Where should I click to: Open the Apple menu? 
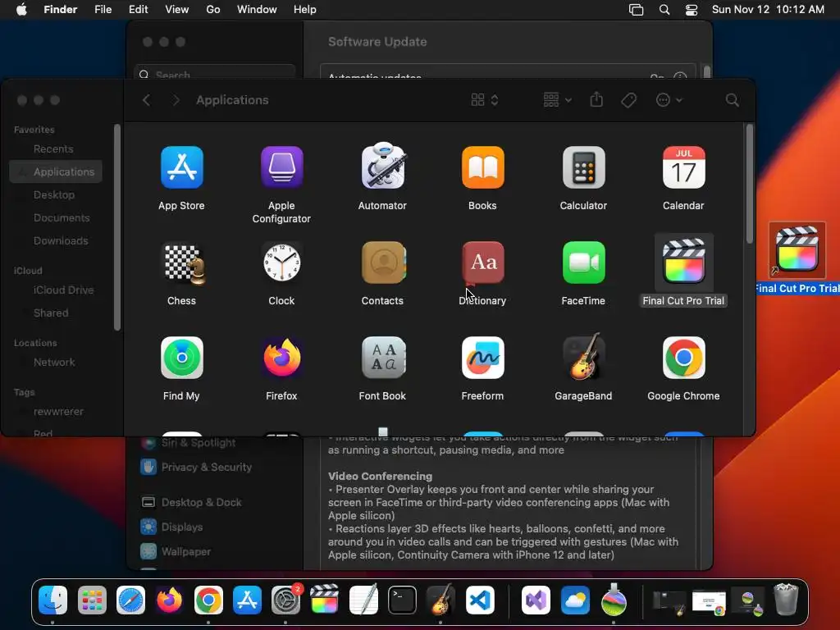21,10
